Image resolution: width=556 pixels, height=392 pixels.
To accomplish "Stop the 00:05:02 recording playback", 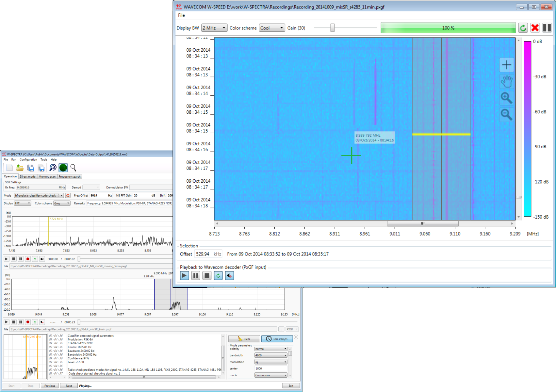I will [x=13, y=259].
